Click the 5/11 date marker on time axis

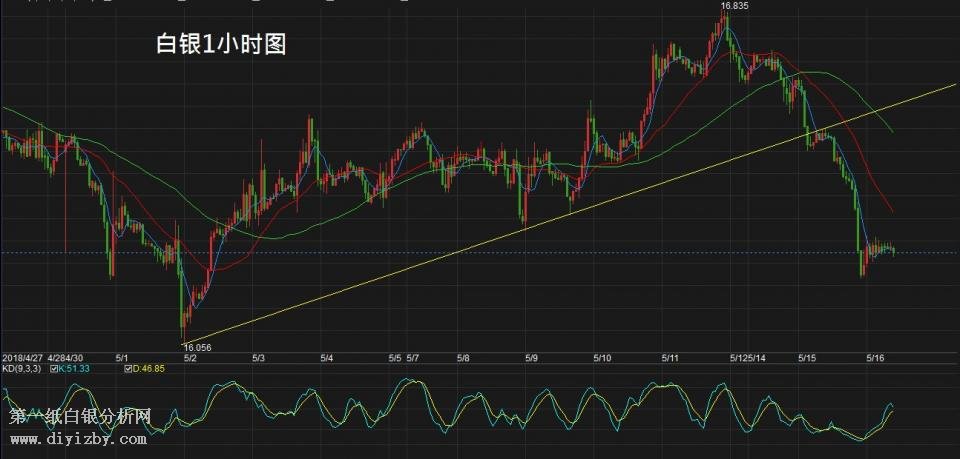tap(670, 357)
